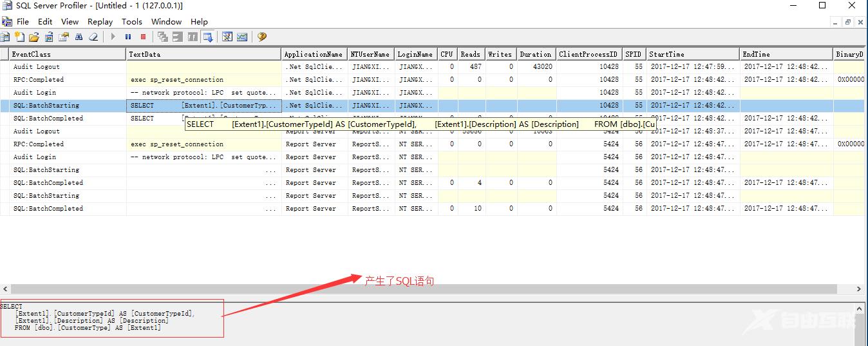The height and width of the screenshot is (346, 868).
Task: Click the horizontal scrollbar right arrow
Action: (x=859, y=289)
